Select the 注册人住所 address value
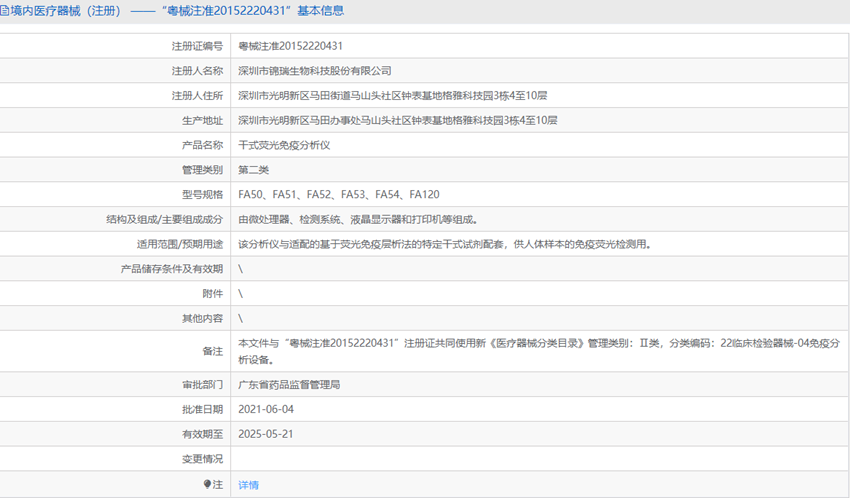This screenshot has width=850, height=498. tap(392, 96)
